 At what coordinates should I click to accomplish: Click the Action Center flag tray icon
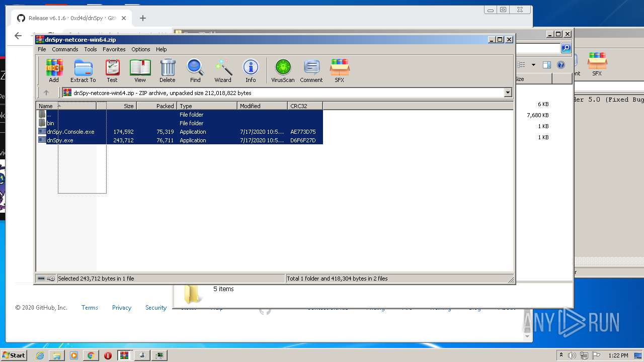[x=595, y=355]
